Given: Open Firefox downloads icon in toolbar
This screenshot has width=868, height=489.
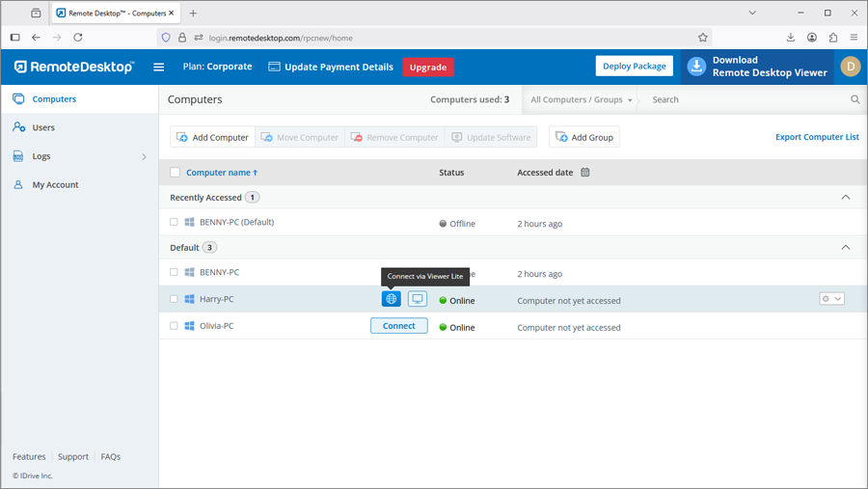Looking at the screenshot, I should click(x=791, y=38).
